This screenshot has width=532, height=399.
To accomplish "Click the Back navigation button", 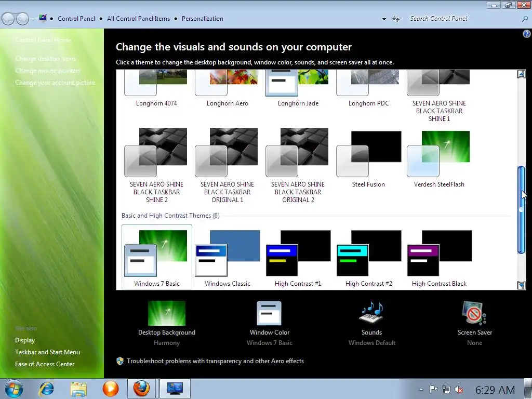I will (8, 19).
